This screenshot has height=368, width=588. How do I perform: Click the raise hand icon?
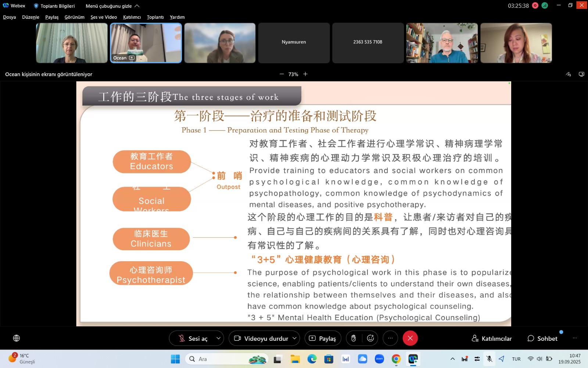point(354,338)
